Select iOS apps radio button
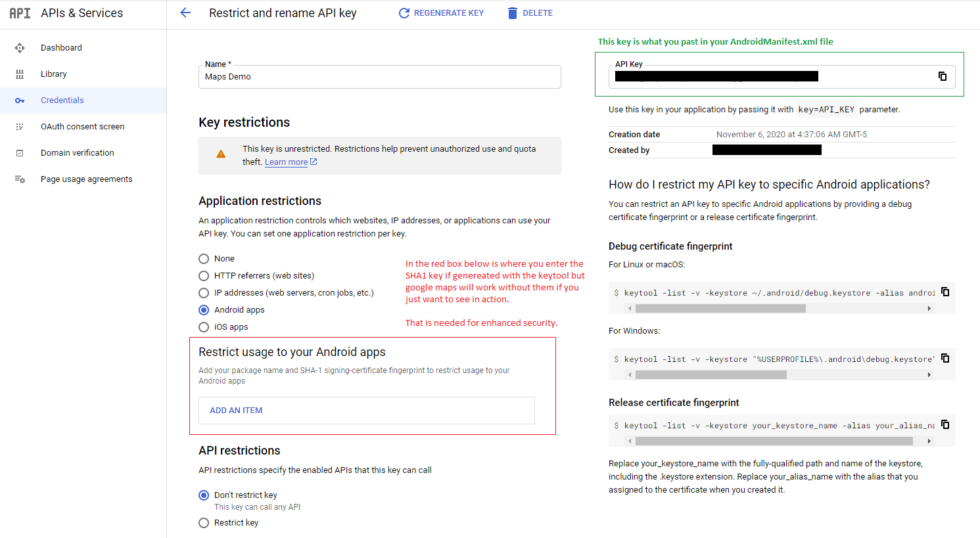The width and height of the screenshot is (980, 538). (204, 327)
